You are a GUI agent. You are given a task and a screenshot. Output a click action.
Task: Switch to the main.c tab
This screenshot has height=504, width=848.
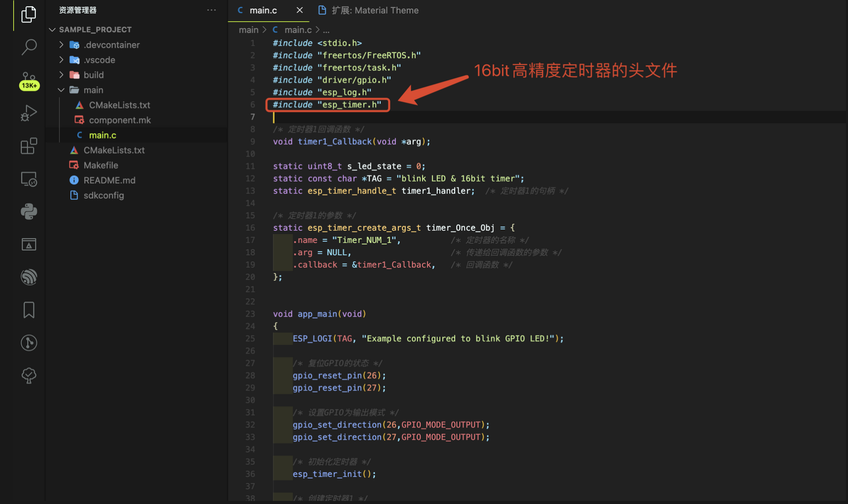(x=263, y=10)
